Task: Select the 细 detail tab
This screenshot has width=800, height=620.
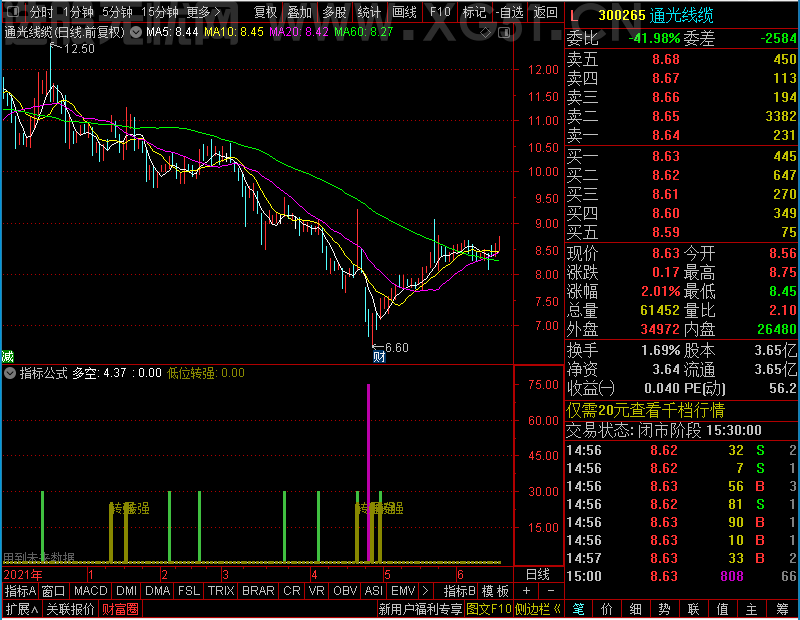Action: point(636,609)
